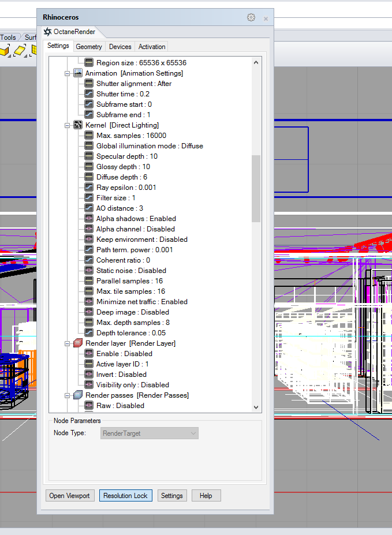Open the Tools toolbar tab in Rhino
The image size is (392, 535).
tap(8, 37)
